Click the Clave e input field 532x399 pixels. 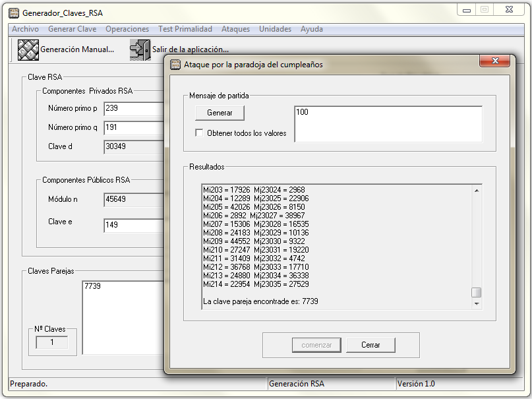[x=133, y=226]
